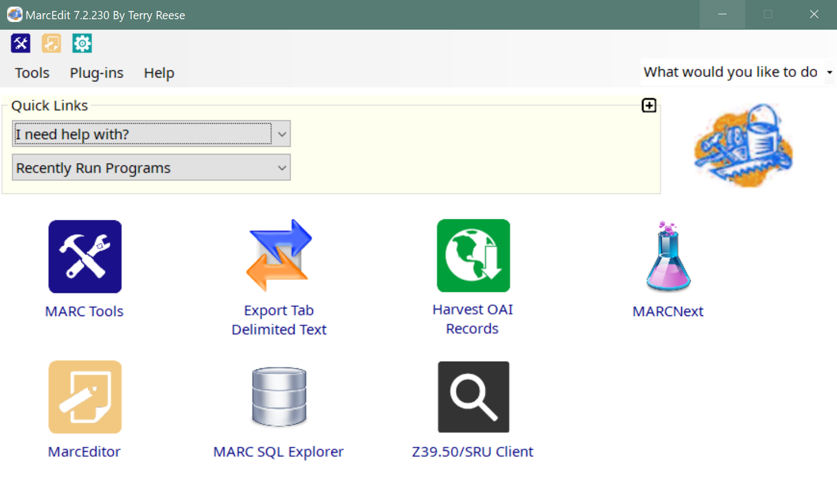
Task: Launch MARC Tools large blue icon
Action: [x=85, y=257]
